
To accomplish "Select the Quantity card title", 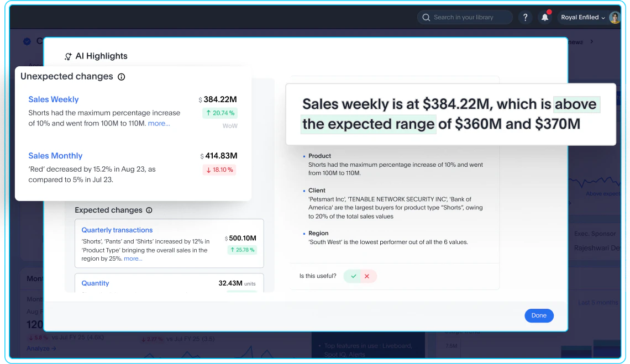I will coord(95,283).
